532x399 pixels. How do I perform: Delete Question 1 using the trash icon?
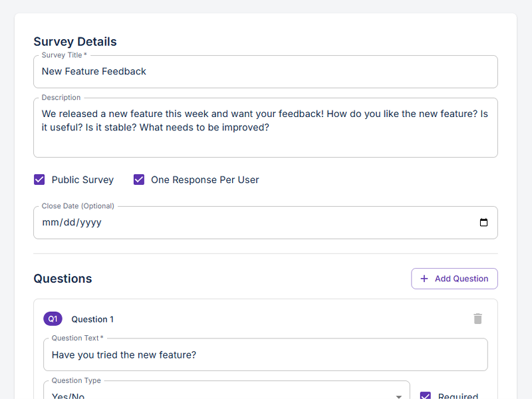click(x=477, y=319)
